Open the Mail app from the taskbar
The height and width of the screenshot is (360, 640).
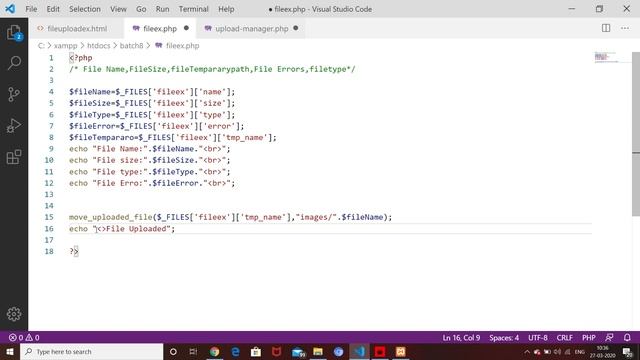click(x=298, y=351)
